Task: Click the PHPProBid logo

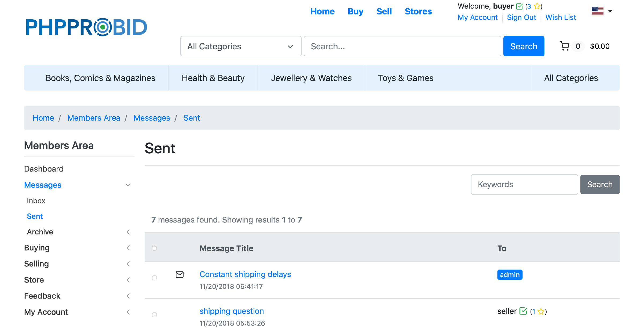Action: tap(86, 27)
